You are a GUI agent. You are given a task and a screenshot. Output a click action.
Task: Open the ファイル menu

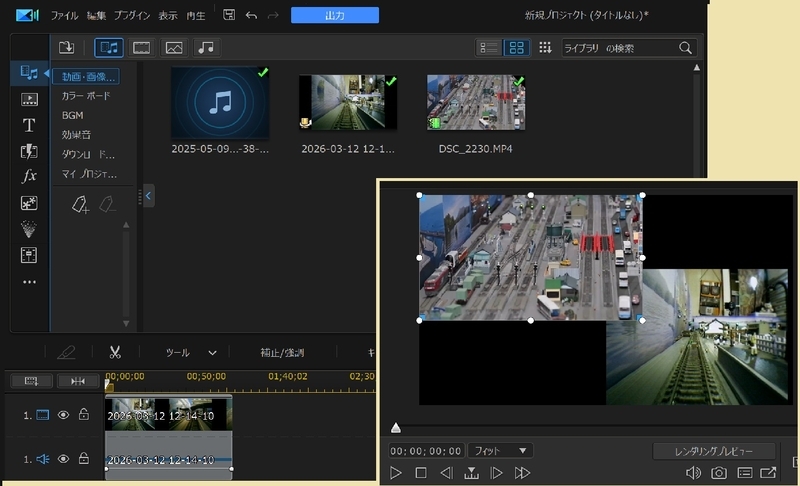tap(64, 15)
